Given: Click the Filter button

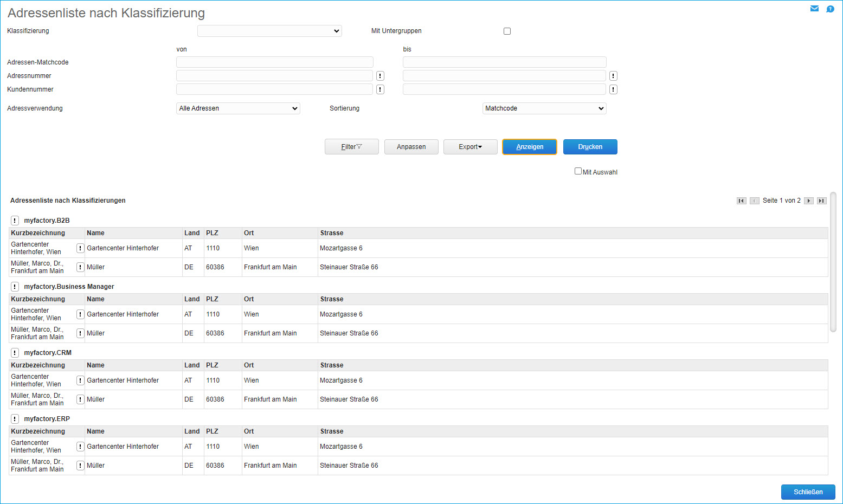Looking at the screenshot, I should (x=352, y=147).
